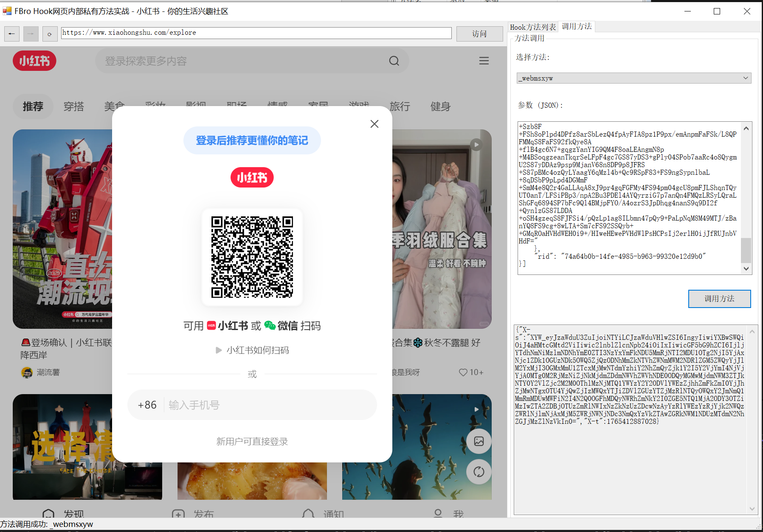Viewport: 763px width, 532px height.
Task: Open the down jacket 羽绒服合集 post thumbnail
Action: point(442,229)
